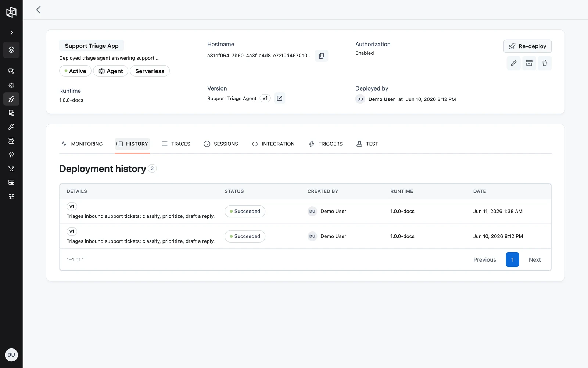The height and width of the screenshot is (368, 588).
Task: Click the Re-deploy button
Action: click(527, 46)
